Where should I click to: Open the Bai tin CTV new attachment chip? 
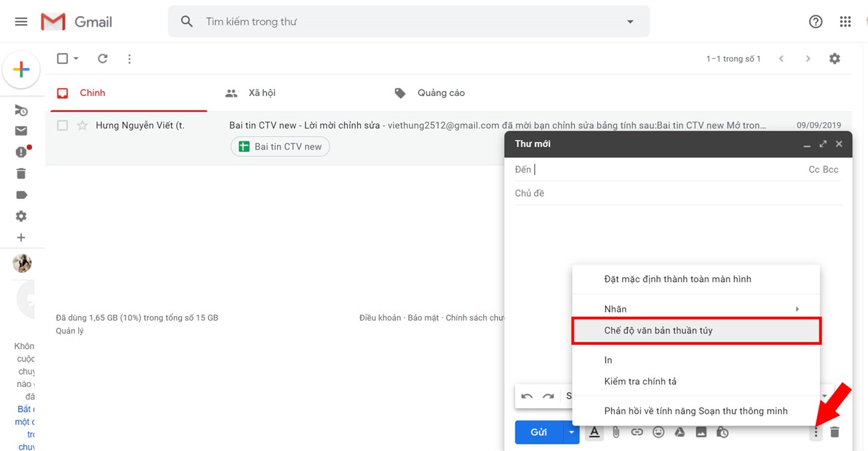280,147
